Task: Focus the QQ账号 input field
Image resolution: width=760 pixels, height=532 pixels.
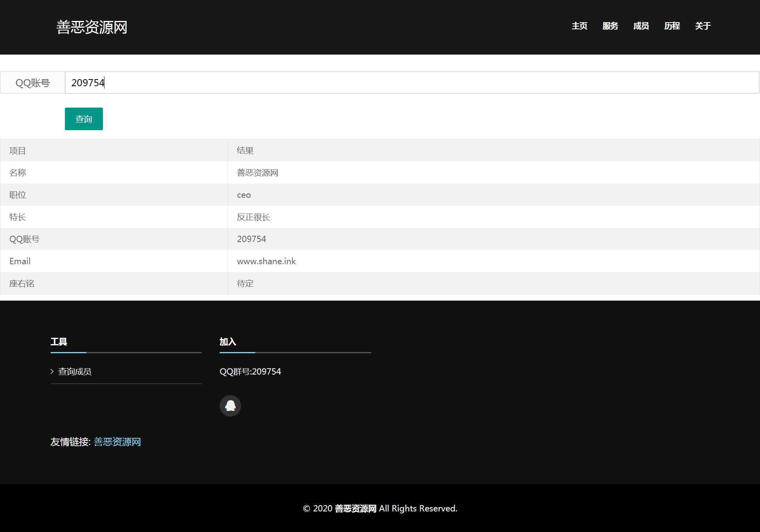Action: (x=412, y=83)
